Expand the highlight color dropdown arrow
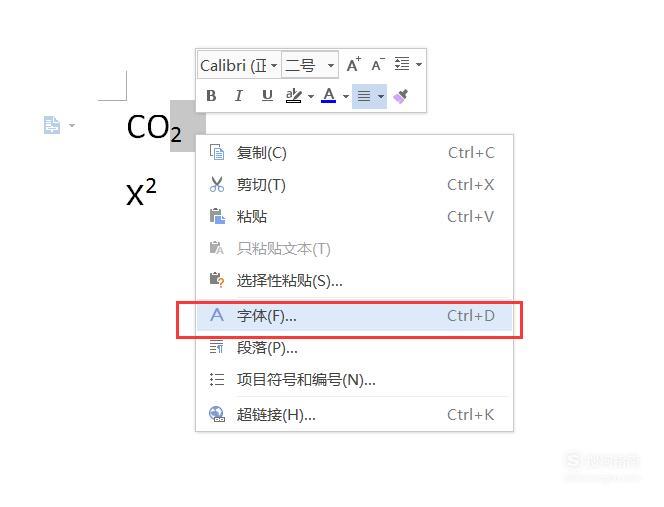This screenshot has height=507, width=664. tap(311, 97)
